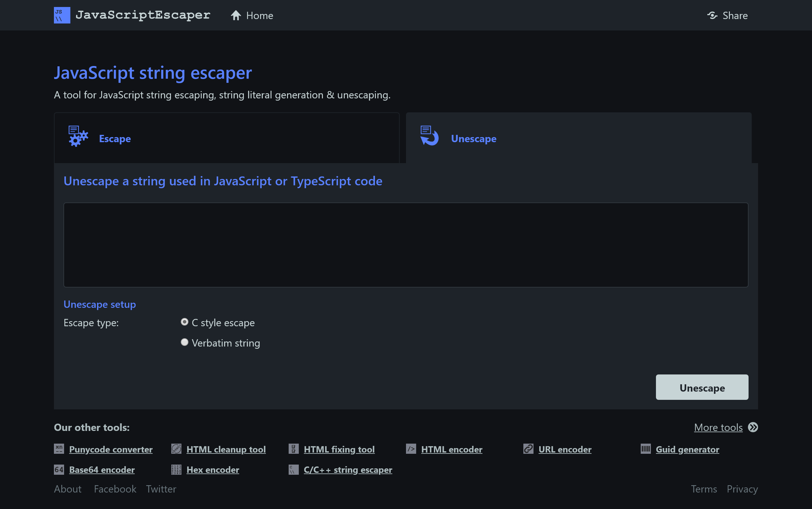Image resolution: width=812 pixels, height=509 pixels.
Task: Click the HTML encoder icon
Action: 411,449
